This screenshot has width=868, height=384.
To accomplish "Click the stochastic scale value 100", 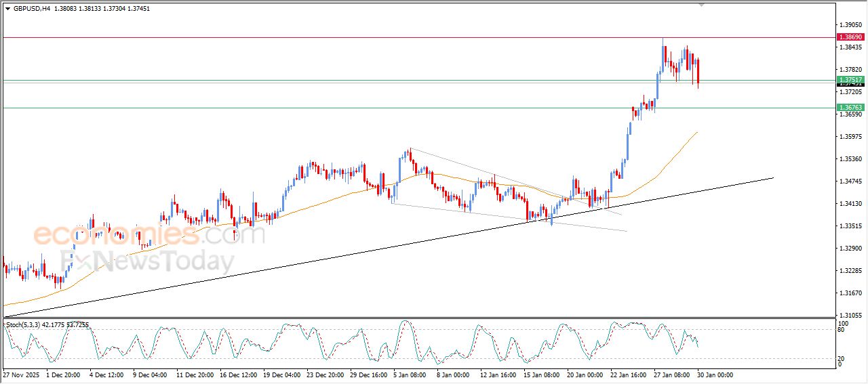I will (x=844, y=323).
